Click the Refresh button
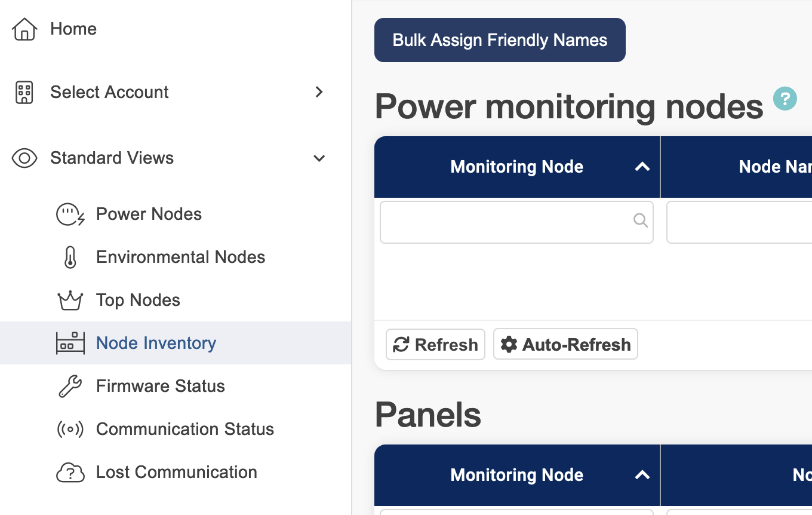 435,344
